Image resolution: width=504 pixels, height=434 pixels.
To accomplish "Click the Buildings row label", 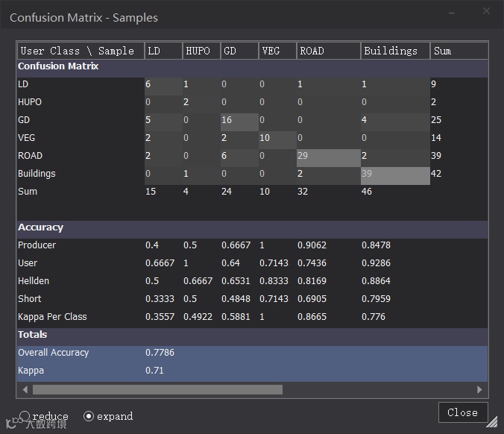I will (37, 174).
